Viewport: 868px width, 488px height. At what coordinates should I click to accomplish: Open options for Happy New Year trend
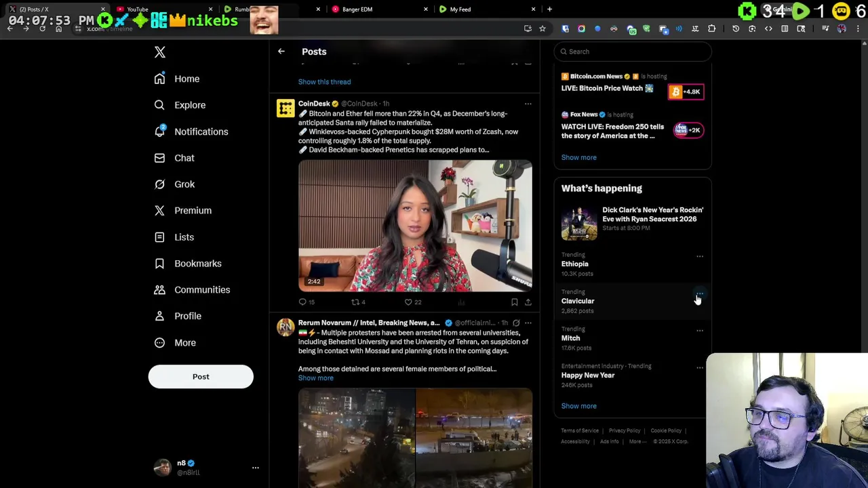700,368
